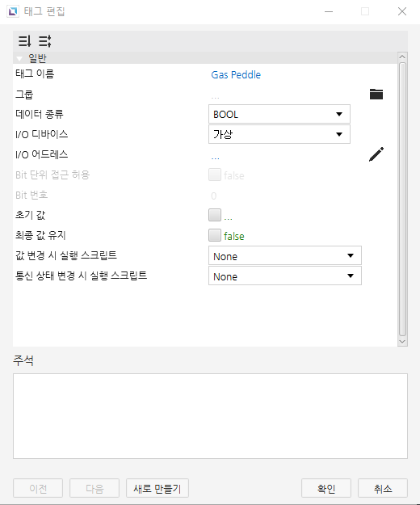Click the pencil icon to edit I/O address

(x=376, y=154)
